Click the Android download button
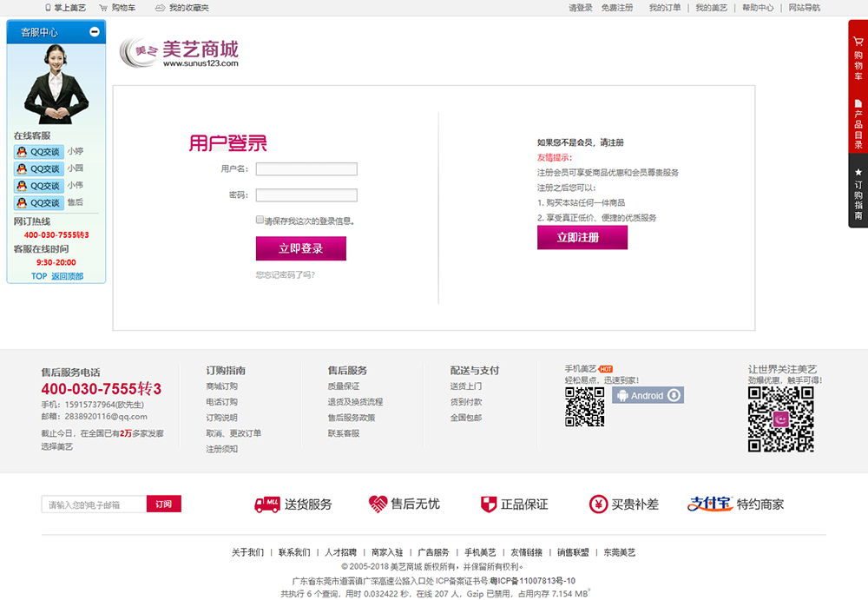868x600 pixels. [x=648, y=395]
